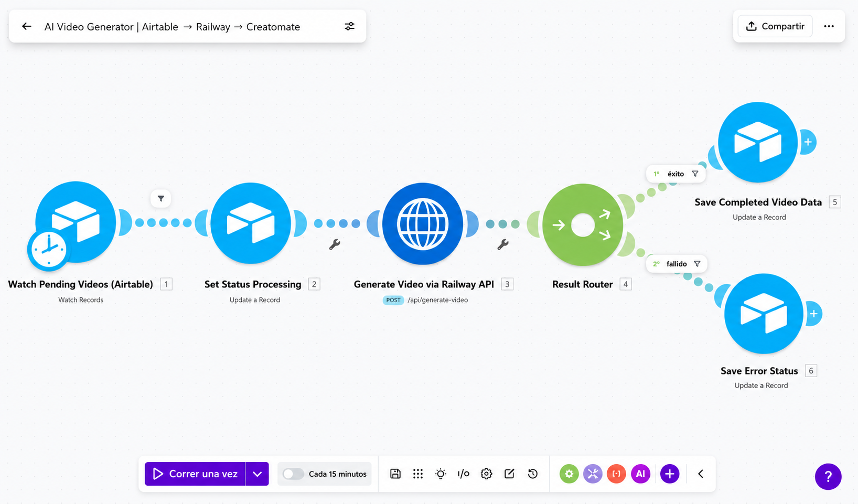Open the history clock icon in toolbar
The height and width of the screenshot is (504, 858).
coord(533,474)
